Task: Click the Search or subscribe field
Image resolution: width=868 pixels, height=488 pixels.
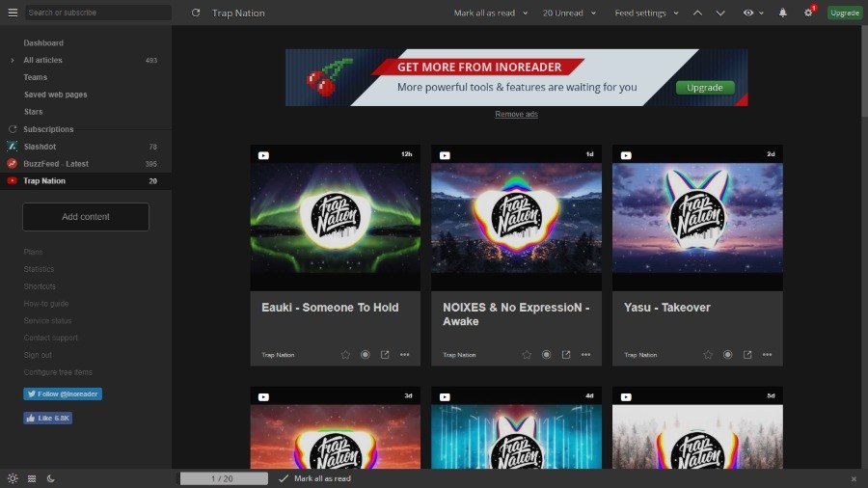Action: pyautogui.click(x=96, y=13)
